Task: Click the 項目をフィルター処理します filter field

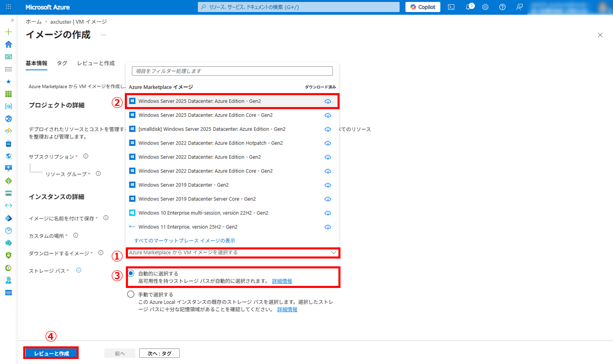Action: 232,71
